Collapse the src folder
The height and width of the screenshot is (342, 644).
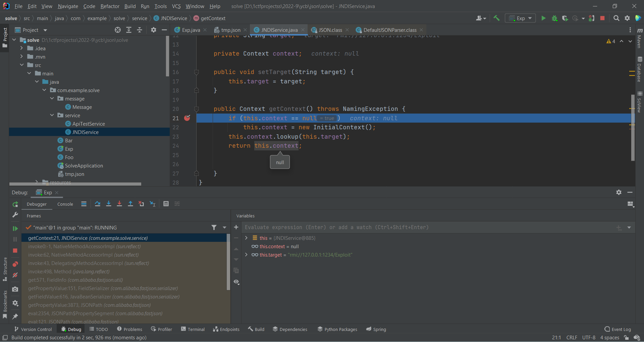(21, 65)
